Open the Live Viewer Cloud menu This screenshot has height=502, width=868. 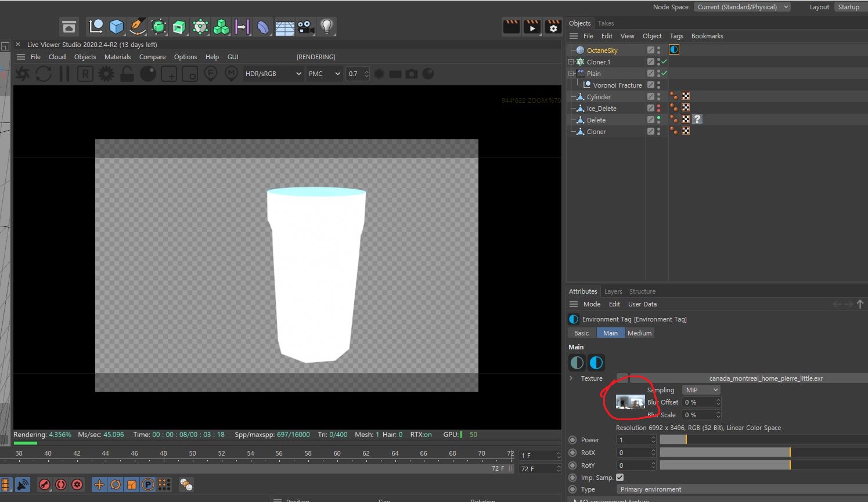click(57, 57)
